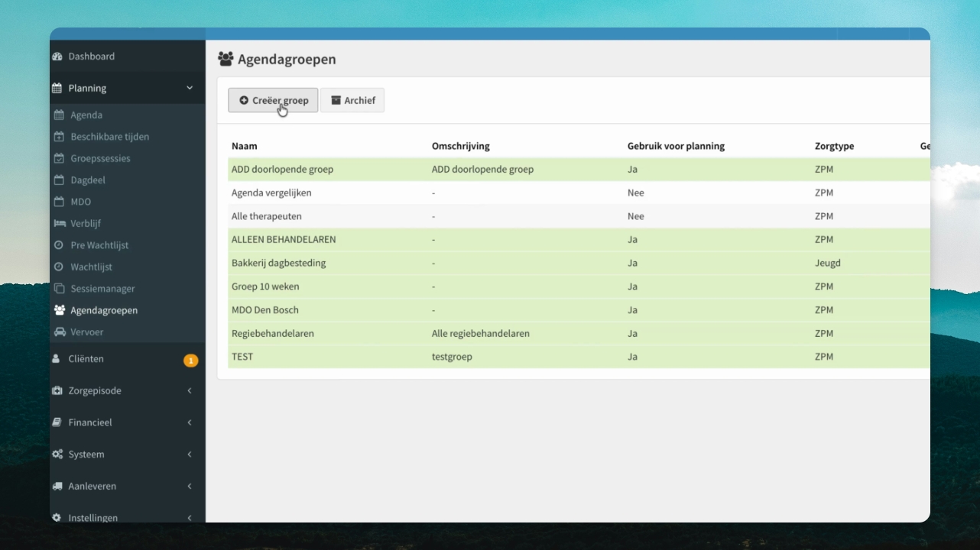Screen dimensions: 980x550
Task: Click Nee in the Alle therapeuten row
Action: (x=636, y=216)
